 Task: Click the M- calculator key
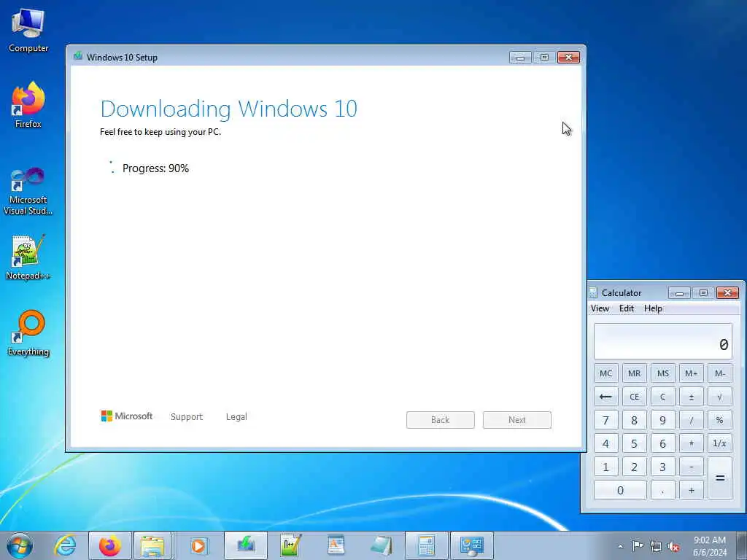pyautogui.click(x=720, y=373)
